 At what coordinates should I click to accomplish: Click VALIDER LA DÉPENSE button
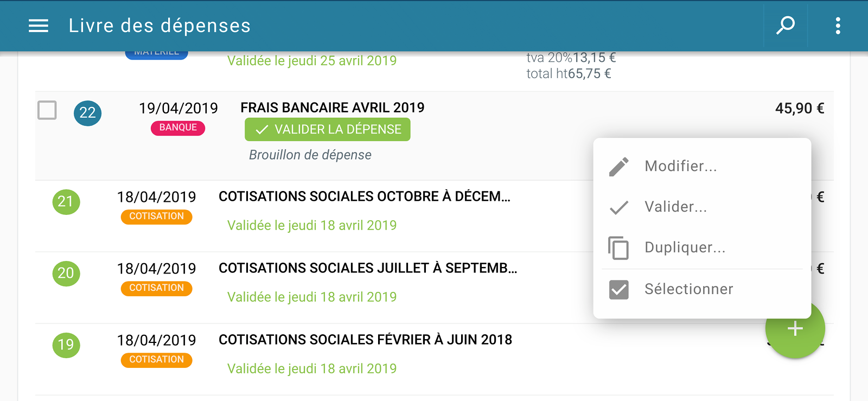click(x=327, y=129)
